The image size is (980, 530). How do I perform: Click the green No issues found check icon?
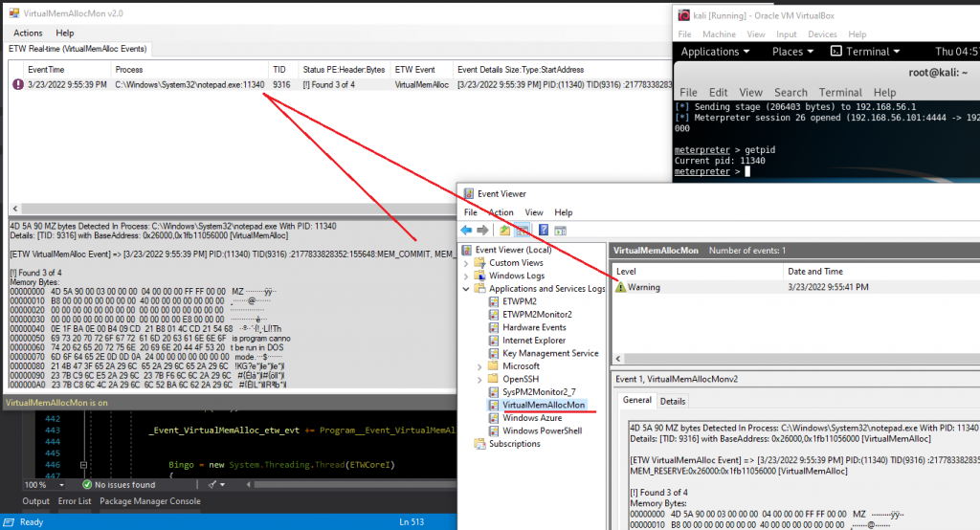pos(87,484)
